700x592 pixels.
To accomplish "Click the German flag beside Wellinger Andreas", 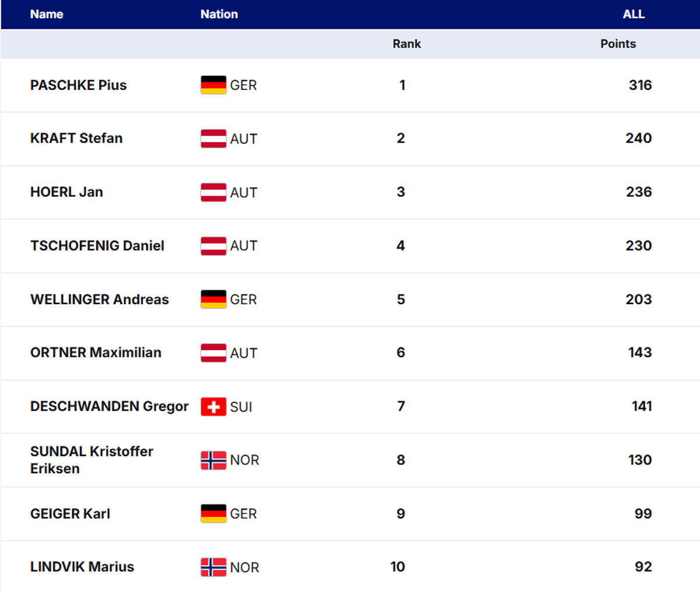I will [213, 300].
